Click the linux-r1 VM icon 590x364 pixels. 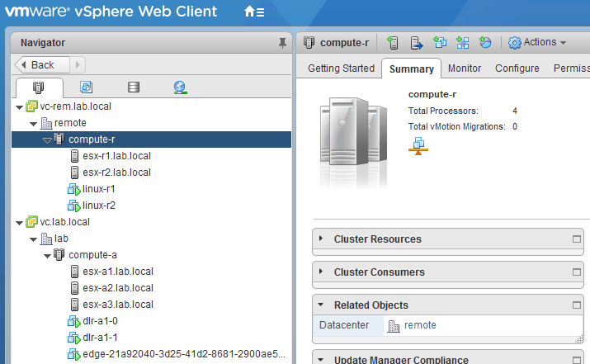pyautogui.click(x=74, y=189)
